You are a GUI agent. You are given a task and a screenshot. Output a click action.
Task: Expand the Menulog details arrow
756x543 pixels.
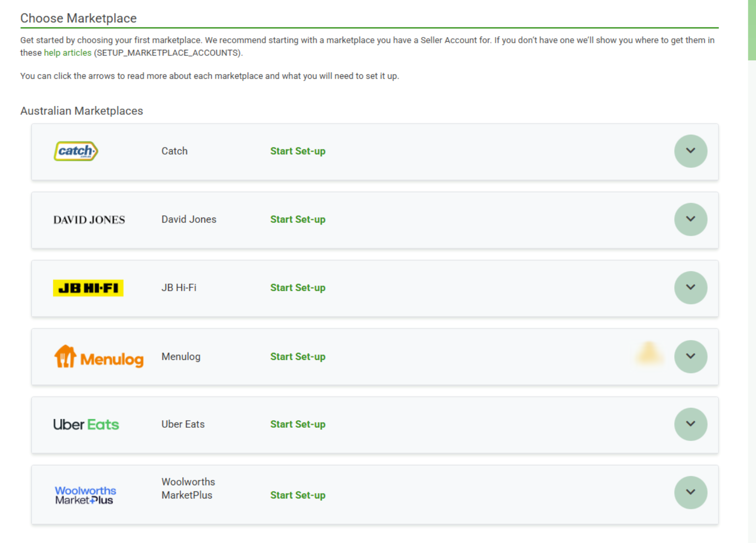[691, 356]
